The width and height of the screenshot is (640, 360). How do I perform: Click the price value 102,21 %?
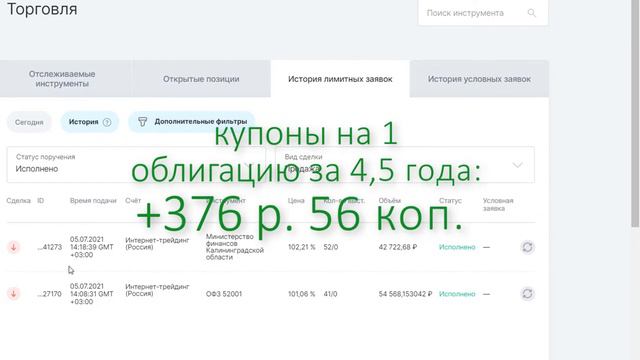click(x=302, y=247)
